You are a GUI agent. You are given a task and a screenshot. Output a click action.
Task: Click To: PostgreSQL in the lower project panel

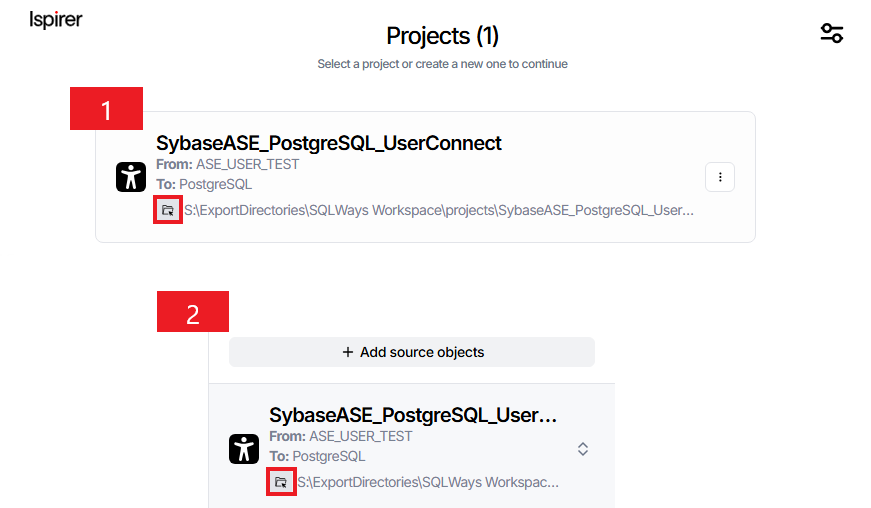pyautogui.click(x=317, y=456)
